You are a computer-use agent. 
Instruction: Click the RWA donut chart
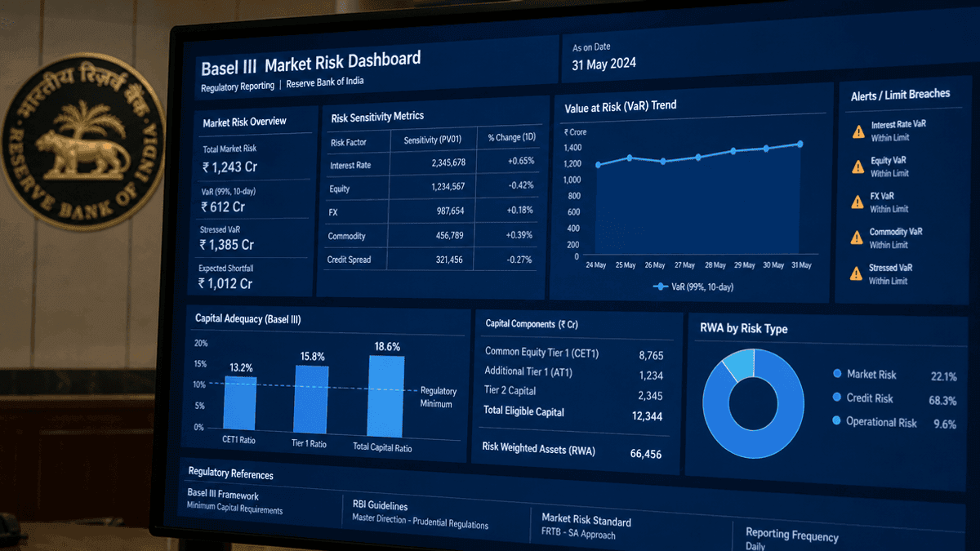click(752, 403)
